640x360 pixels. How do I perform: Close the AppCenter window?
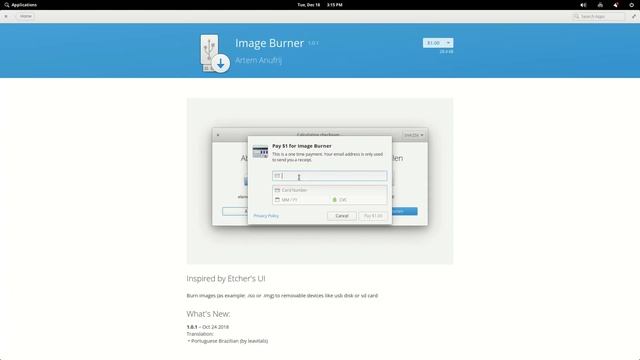click(x=6, y=16)
